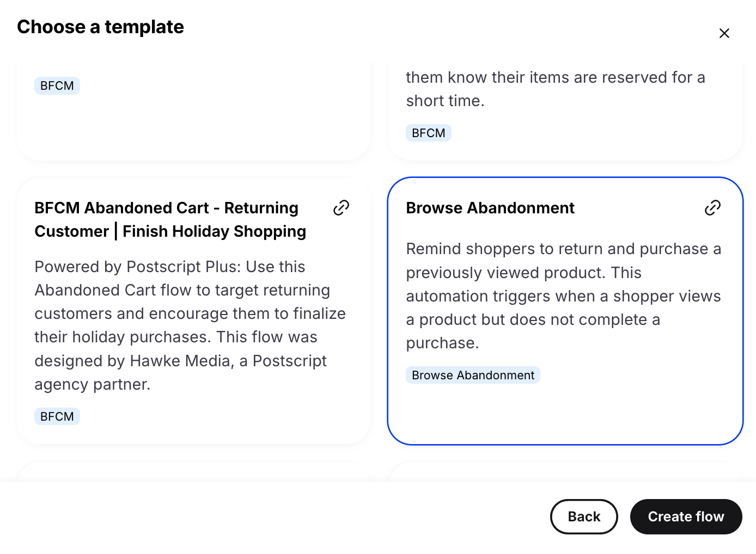
Task: Click the Create flow button
Action: coord(686,516)
